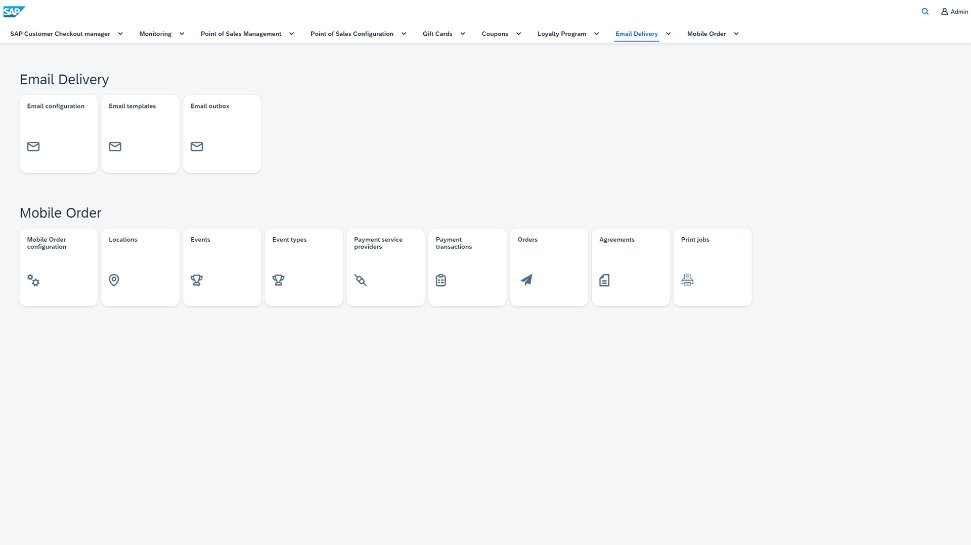Click the gears icon on Mobile Order configuration

(x=33, y=281)
